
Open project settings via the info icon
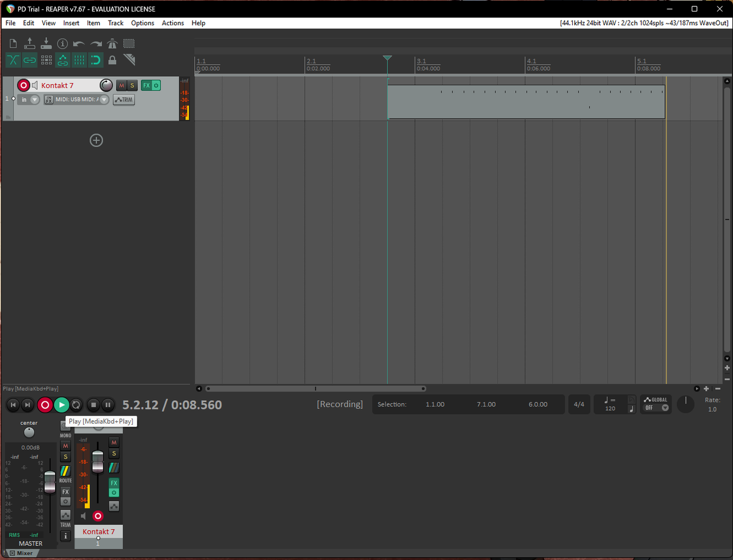[x=62, y=44]
